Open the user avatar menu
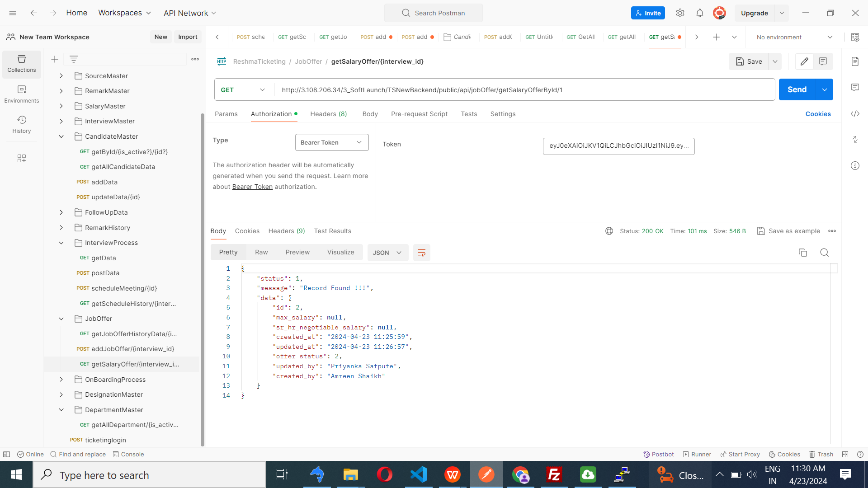This screenshot has width=868, height=488. [x=719, y=13]
